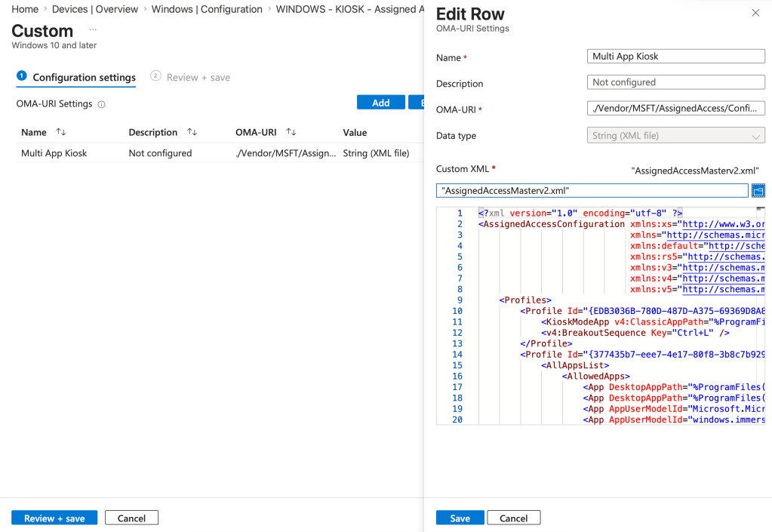Click the browse file folder icon for Custom XML
Image resolution: width=772 pixels, height=532 pixels.
point(758,190)
